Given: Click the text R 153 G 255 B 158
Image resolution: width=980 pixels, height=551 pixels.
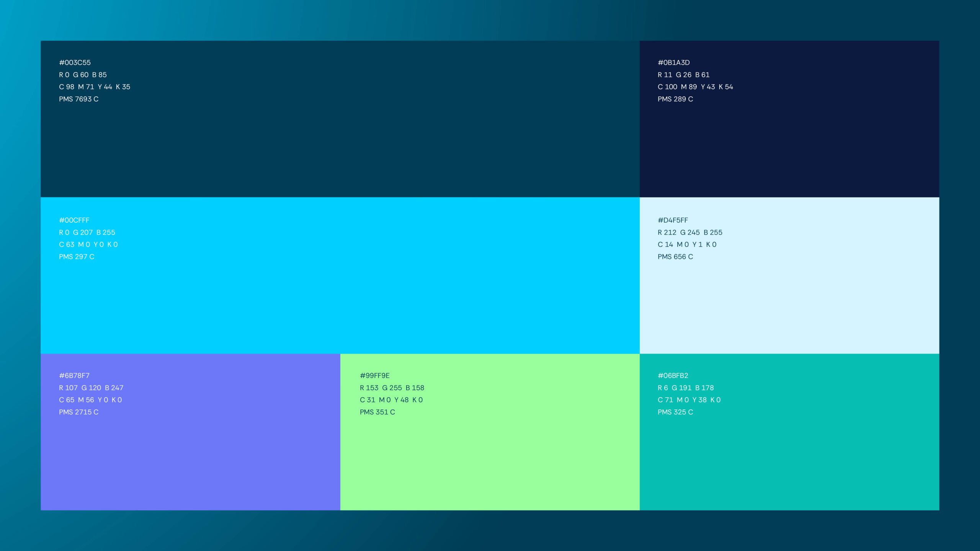Looking at the screenshot, I should 392,388.
